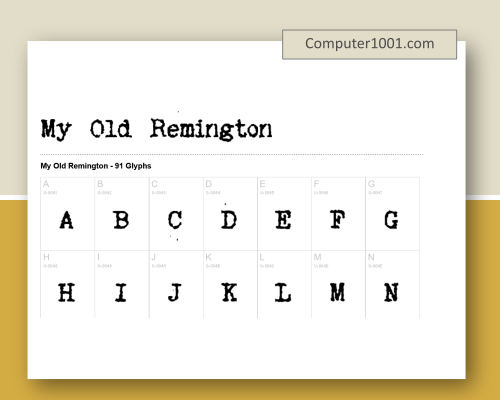Screen dimensions: 500x400
Task: Select the glyph cell for letter L
Action: click(284, 284)
